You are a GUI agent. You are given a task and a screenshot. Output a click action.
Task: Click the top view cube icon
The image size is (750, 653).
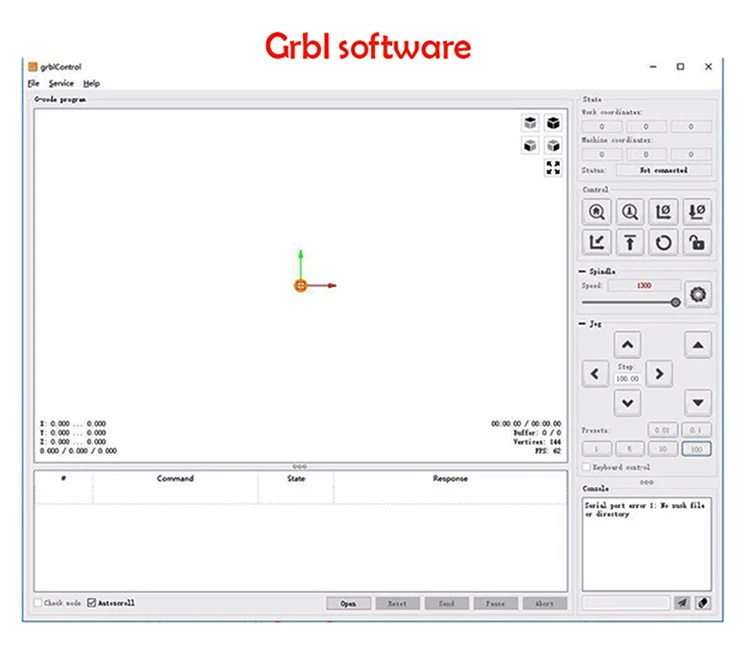[530, 123]
